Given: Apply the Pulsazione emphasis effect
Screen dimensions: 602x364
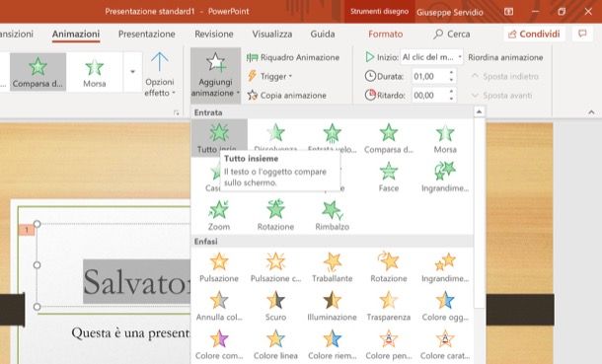Looking at the screenshot, I should pyautogui.click(x=219, y=266).
